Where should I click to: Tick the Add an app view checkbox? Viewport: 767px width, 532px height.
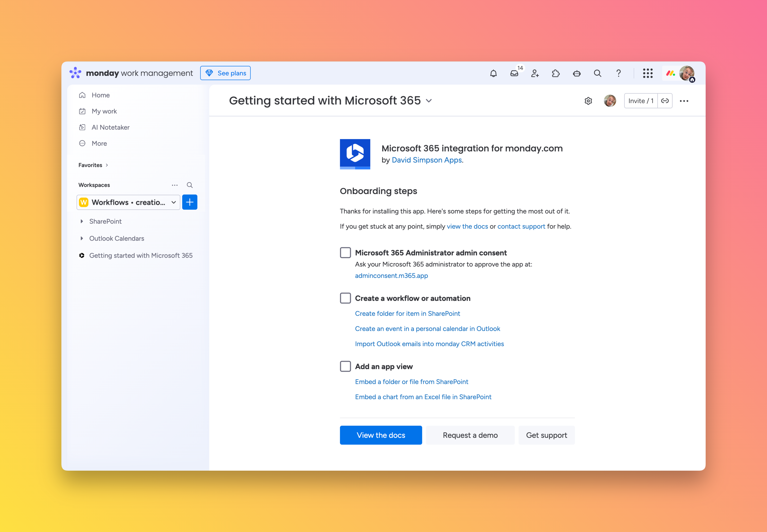pos(345,366)
